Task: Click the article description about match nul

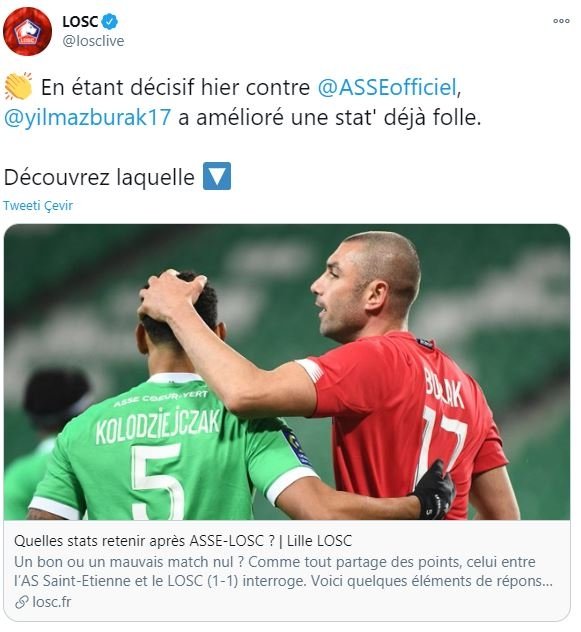Action: [283, 572]
